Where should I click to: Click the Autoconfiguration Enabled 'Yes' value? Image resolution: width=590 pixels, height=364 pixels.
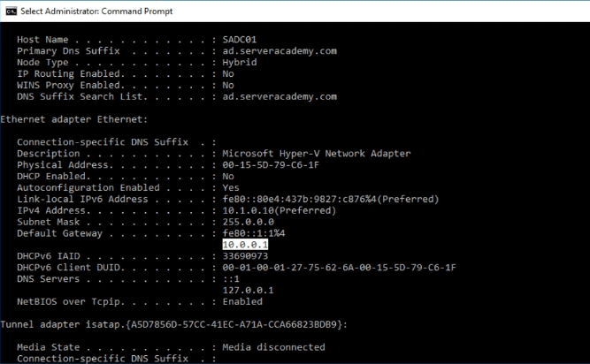[x=231, y=188]
